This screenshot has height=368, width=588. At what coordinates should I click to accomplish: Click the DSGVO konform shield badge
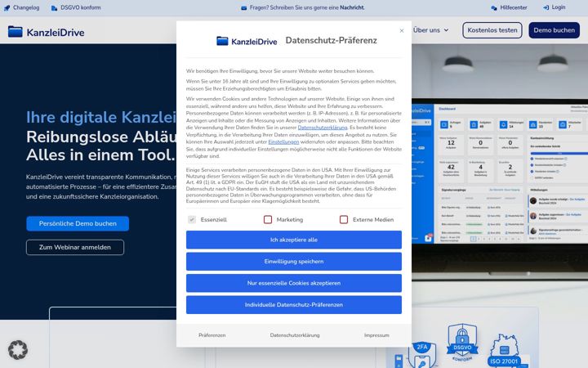click(462, 343)
